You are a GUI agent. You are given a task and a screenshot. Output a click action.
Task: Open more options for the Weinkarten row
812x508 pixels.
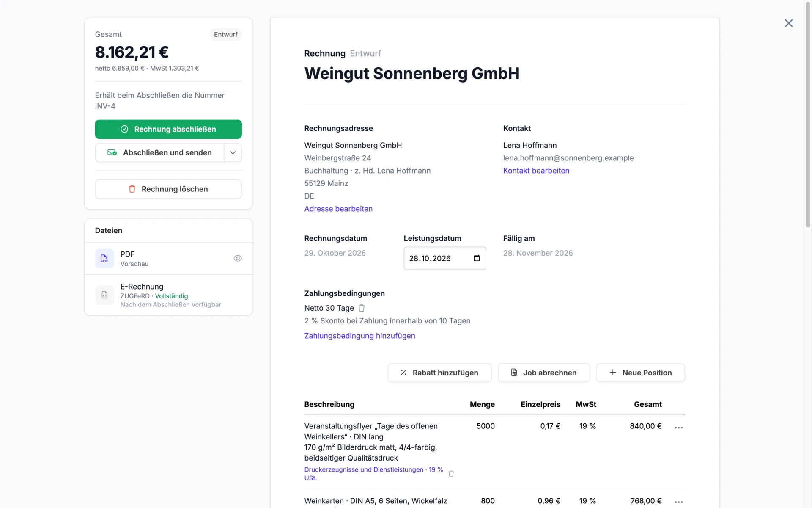pyautogui.click(x=678, y=502)
